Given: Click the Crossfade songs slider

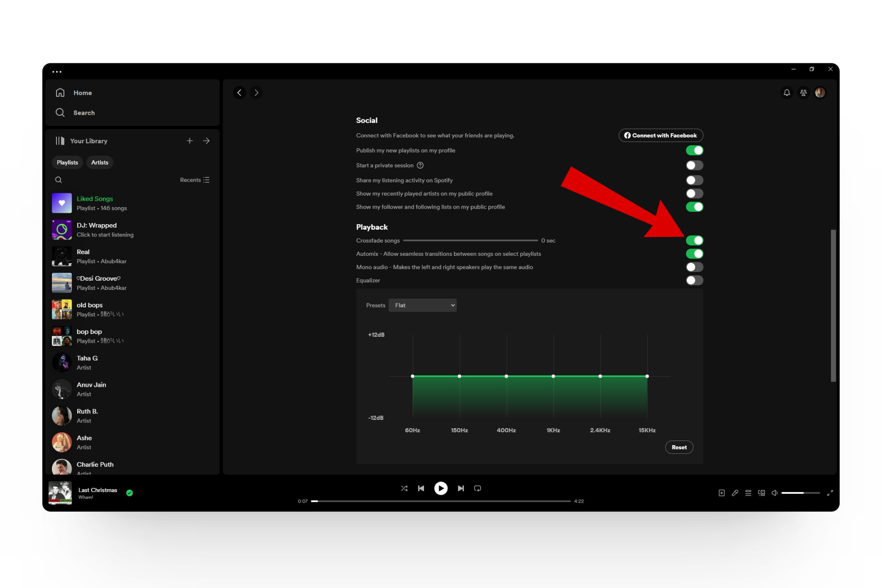Looking at the screenshot, I should (470, 241).
